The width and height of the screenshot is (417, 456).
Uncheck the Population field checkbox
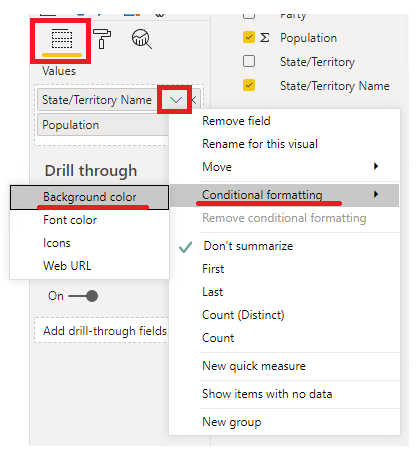click(x=249, y=37)
